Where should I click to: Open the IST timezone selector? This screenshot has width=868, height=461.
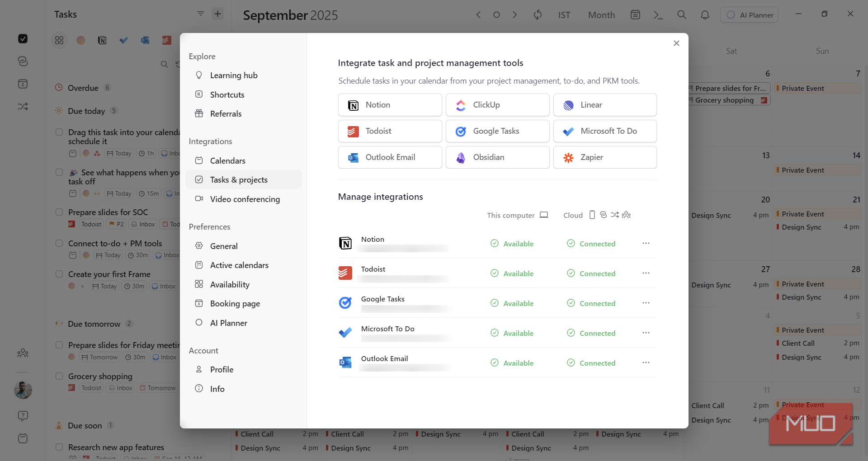pyautogui.click(x=564, y=15)
